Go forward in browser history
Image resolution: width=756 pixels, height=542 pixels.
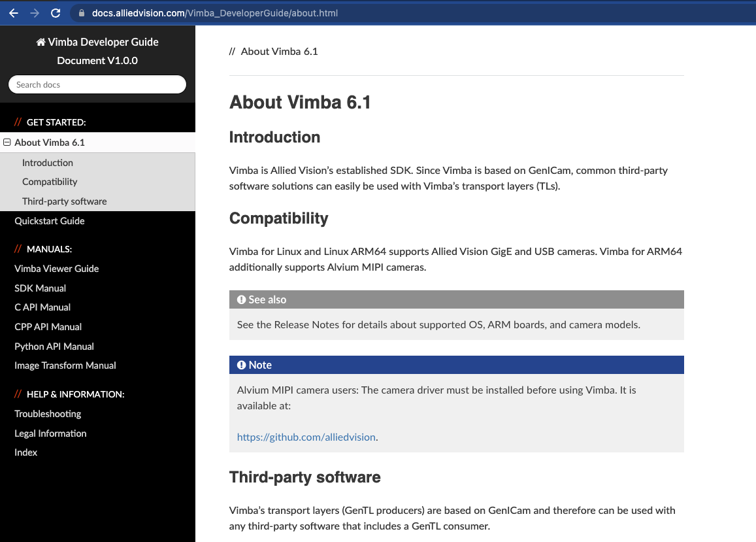point(35,13)
